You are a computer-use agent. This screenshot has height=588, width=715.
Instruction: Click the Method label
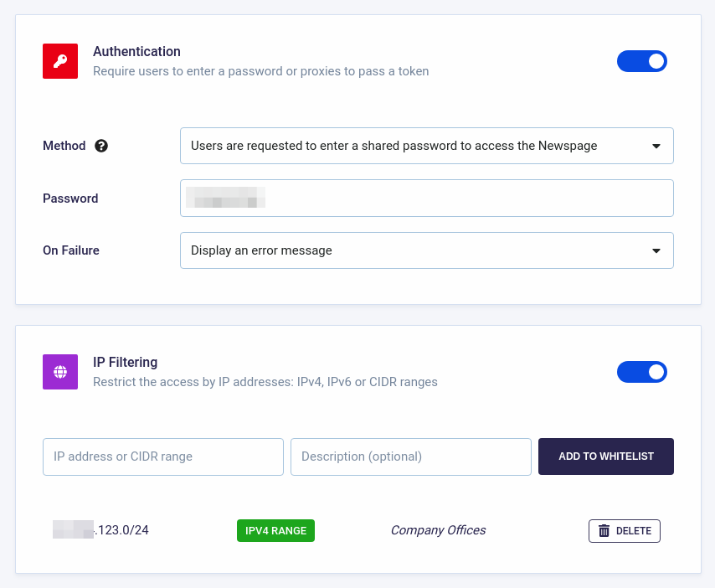click(x=64, y=146)
